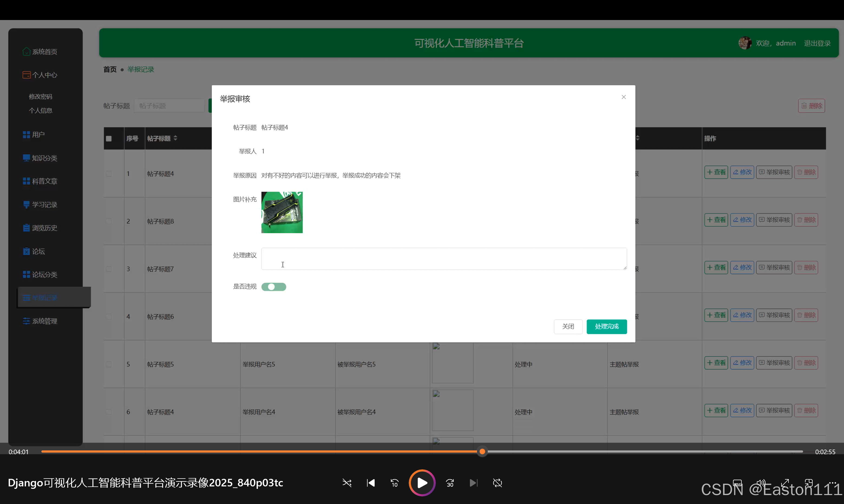
Task: Toggle repeat mode icon
Action: (497, 483)
